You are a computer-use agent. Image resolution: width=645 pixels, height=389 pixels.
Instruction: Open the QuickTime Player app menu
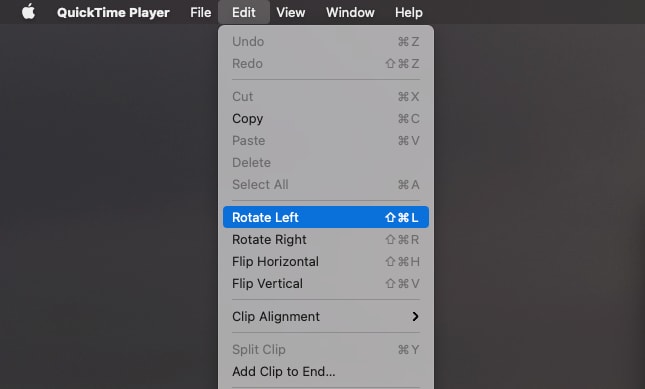(113, 12)
